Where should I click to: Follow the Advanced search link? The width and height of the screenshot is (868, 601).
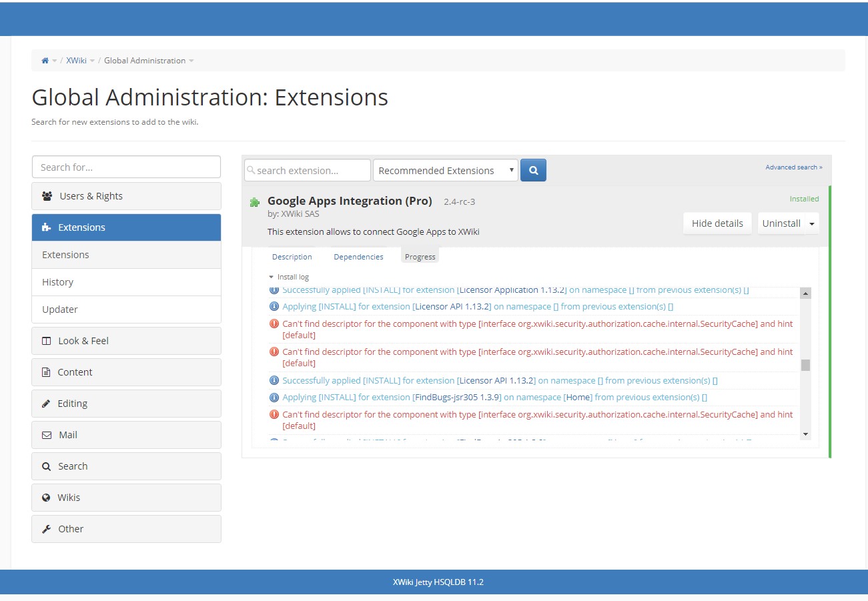[793, 167]
